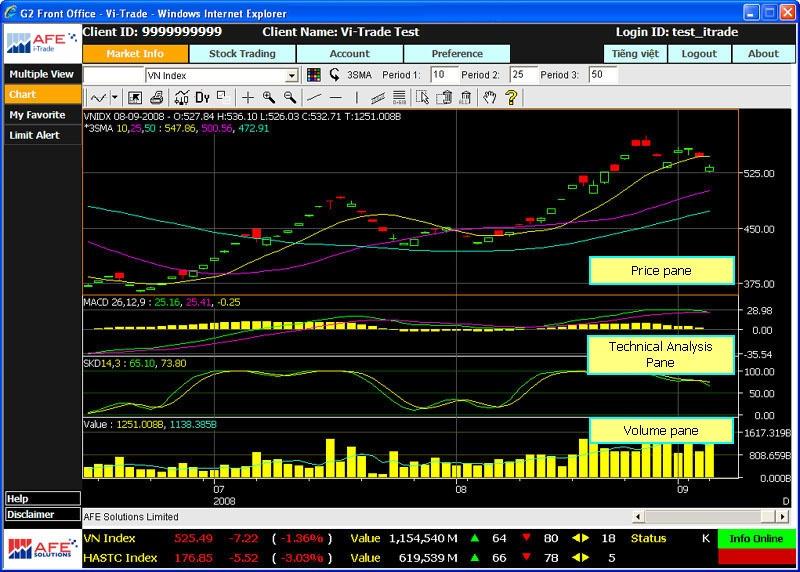
Task: Open the Account tab
Action: click(349, 54)
